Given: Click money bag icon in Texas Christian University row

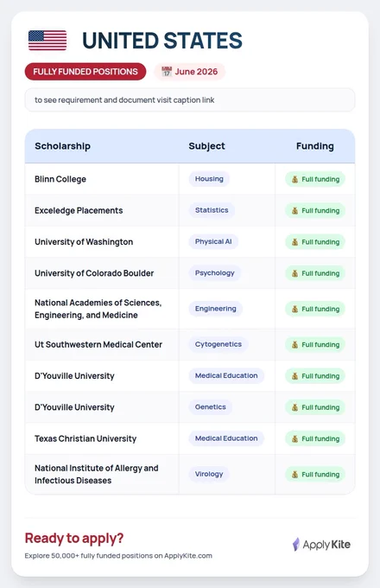Looking at the screenshot, I should click(x=295, y=438).
